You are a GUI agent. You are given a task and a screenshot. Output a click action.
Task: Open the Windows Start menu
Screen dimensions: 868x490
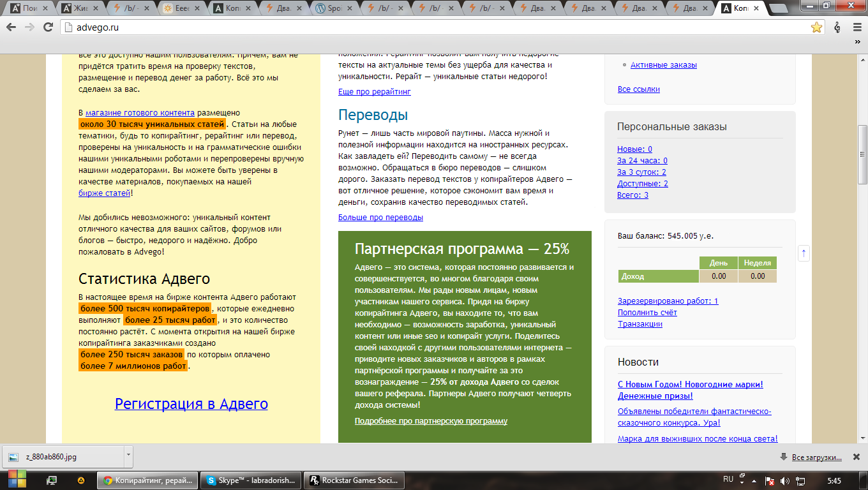coord(17,480)
